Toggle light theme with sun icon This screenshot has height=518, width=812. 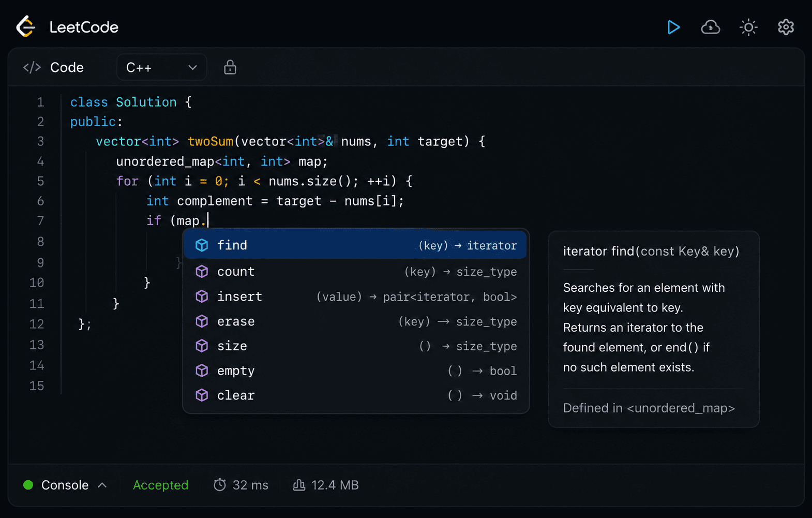coord(748,27)
